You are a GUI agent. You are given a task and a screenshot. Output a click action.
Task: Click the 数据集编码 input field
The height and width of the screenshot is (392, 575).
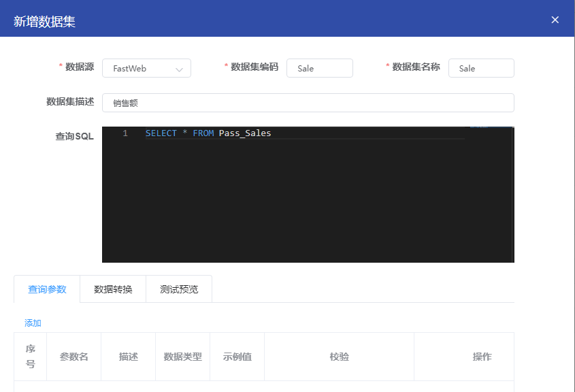[x=319, y=68]
